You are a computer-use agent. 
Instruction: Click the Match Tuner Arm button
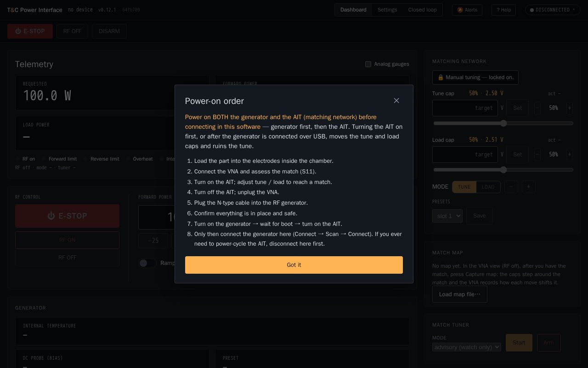tap(548, 343)
